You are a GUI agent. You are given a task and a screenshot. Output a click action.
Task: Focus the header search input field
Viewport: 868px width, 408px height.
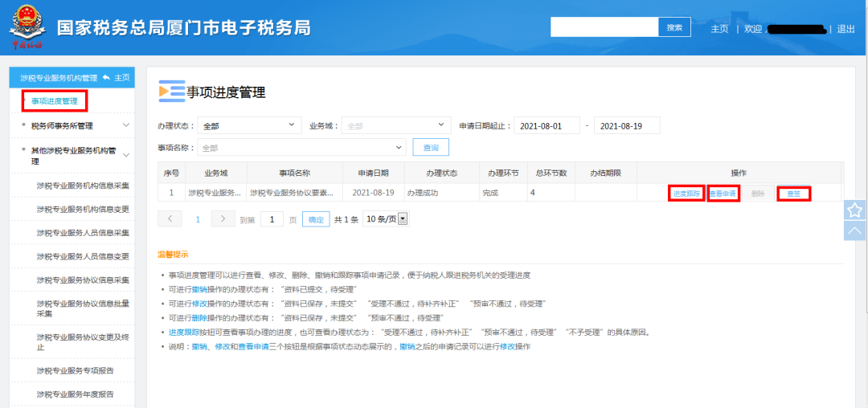click(x=604, y=27)
